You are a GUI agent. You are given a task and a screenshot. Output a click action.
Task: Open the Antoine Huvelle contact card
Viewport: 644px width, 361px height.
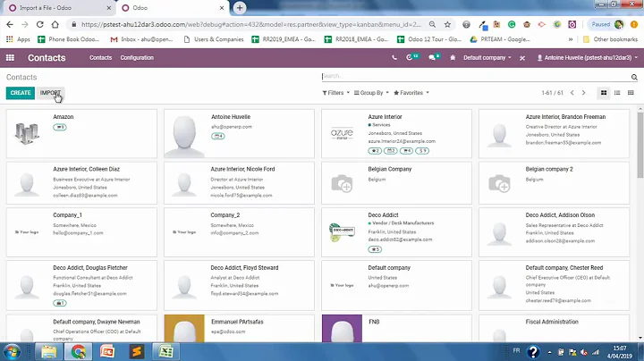coord(239,133)
